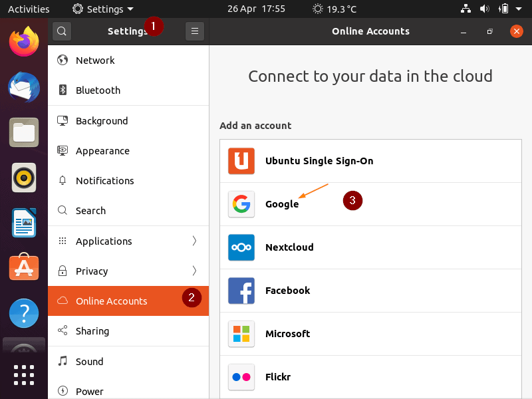Choose Facebook from account list
Screen dimensions: 532x399
pos(370,291)
